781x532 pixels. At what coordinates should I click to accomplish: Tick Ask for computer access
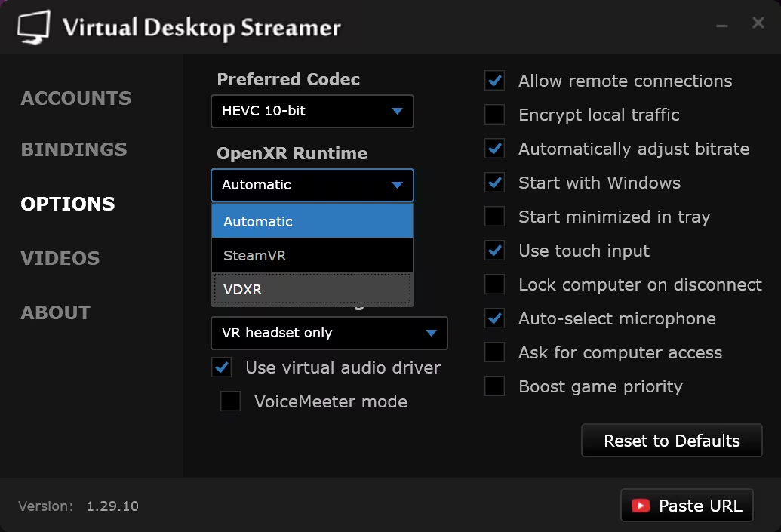(494, 352)
